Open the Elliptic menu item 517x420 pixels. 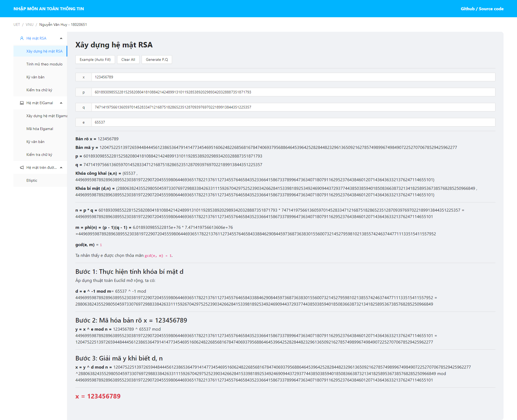tap(32, 180)
